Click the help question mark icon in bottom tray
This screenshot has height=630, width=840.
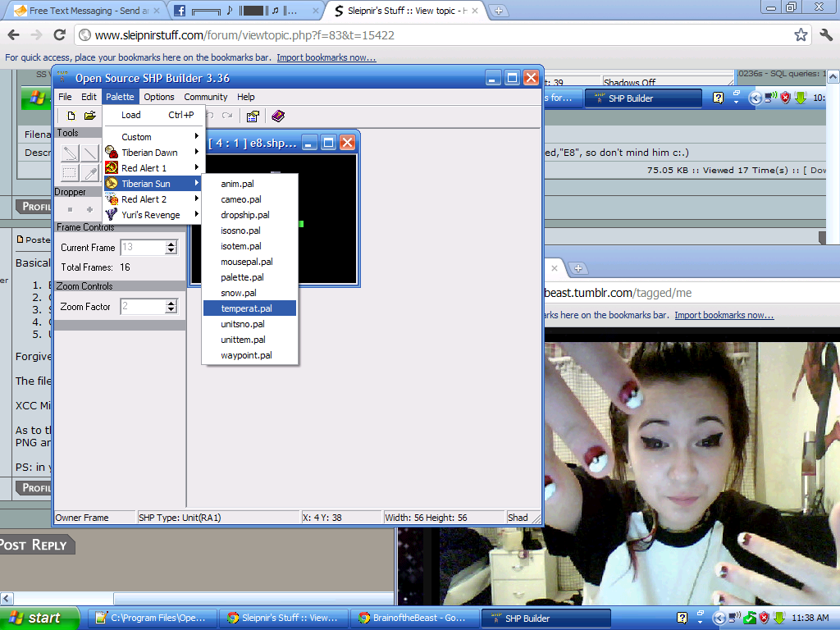coord(682,618)
